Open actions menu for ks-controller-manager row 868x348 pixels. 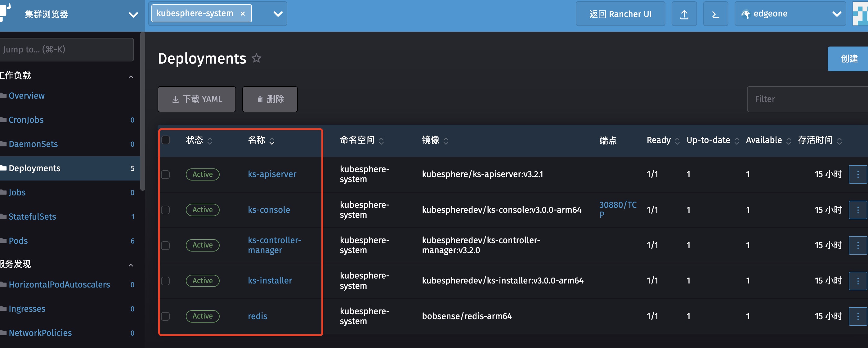[x=857, y=245]
